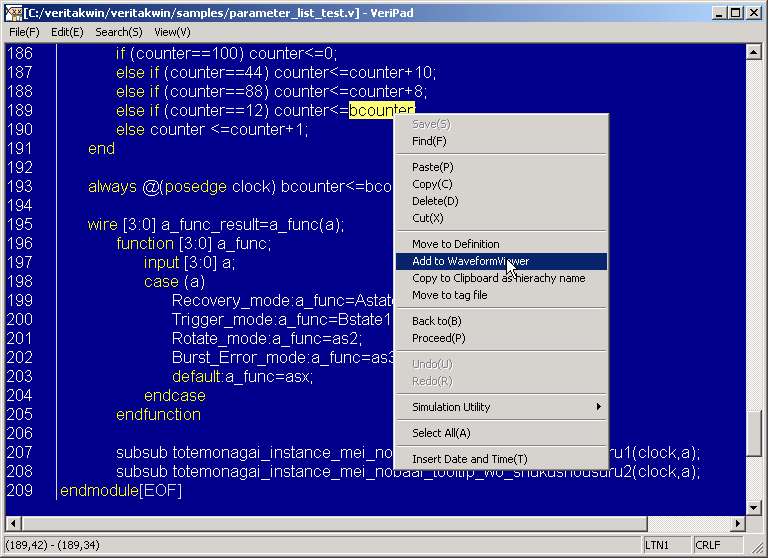Open the Search(S) menu
The width and height of the screenshot is (768, 558).
pyautogui.click(x=118, y=32)
